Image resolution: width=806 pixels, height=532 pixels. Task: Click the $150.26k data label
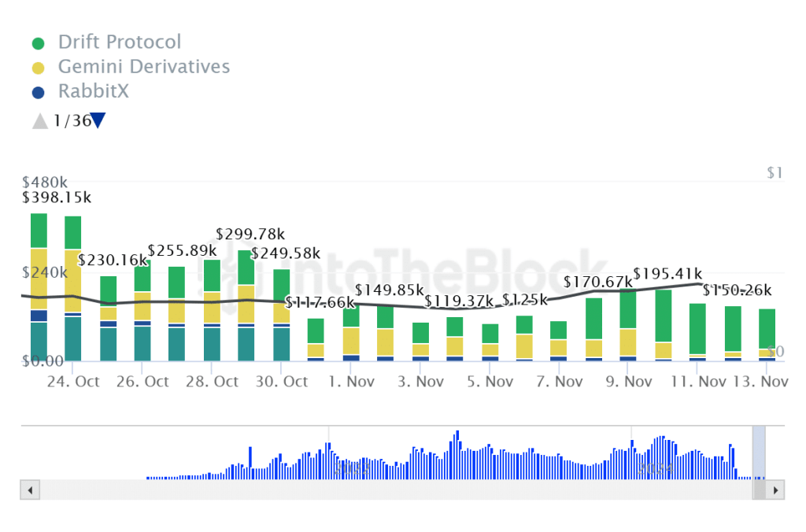point(737,290)
